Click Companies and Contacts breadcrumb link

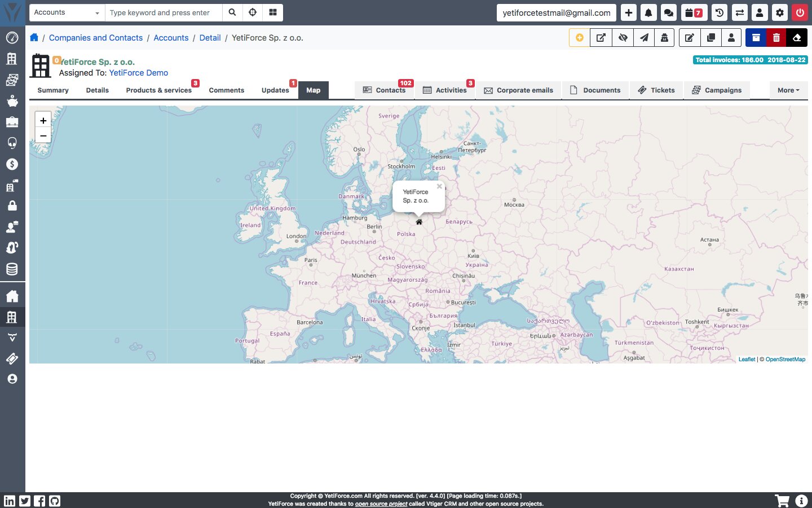pyautogui.click(x=96, y=38)
